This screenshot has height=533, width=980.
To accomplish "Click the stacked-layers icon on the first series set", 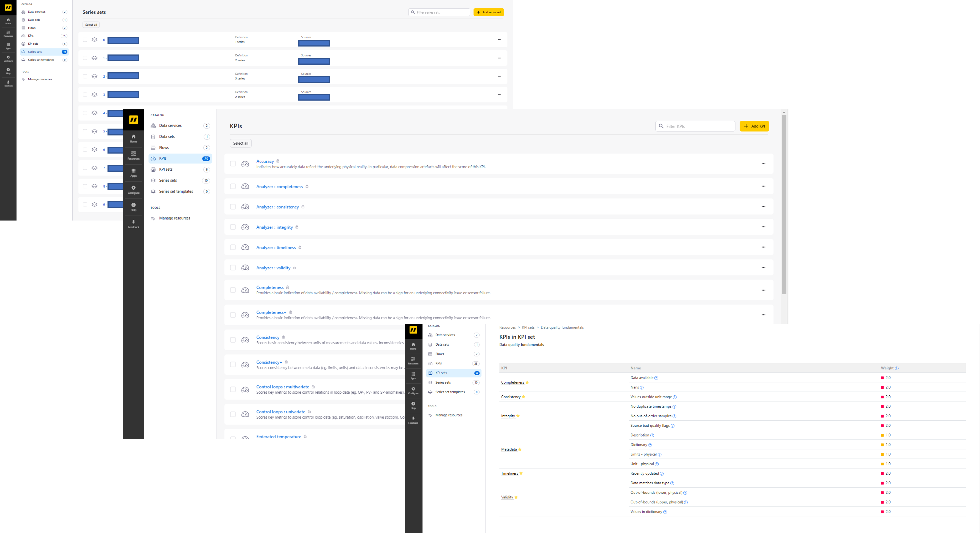I will (x=94, y=40).
